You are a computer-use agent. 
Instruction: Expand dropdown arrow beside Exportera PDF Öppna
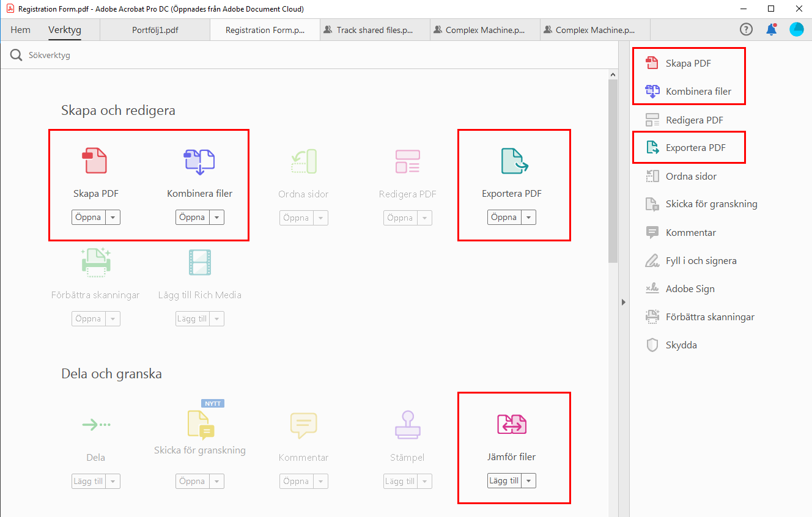529,217
